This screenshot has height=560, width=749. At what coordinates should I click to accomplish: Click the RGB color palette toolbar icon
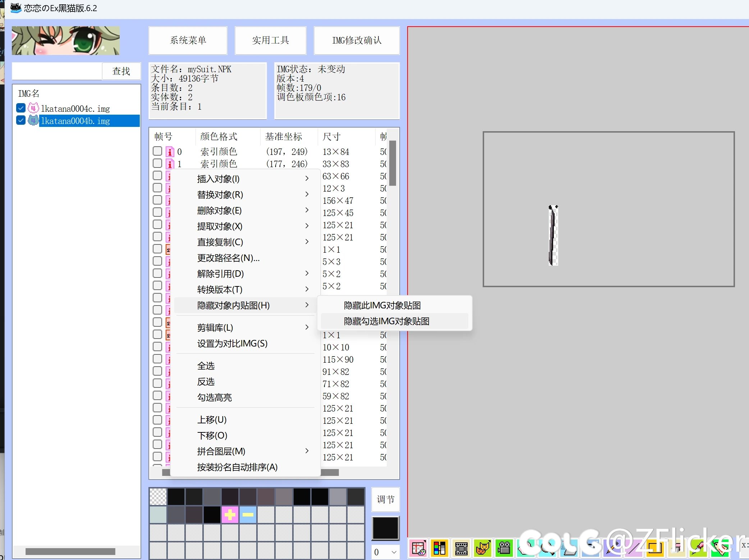coord(440,548)
